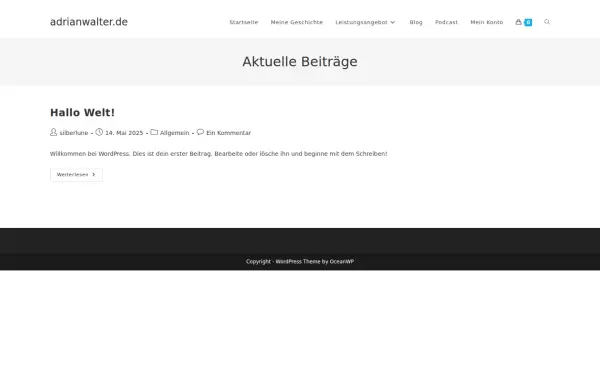
Task: Open Meine Geschichte menu item
Action: (297, 22)
